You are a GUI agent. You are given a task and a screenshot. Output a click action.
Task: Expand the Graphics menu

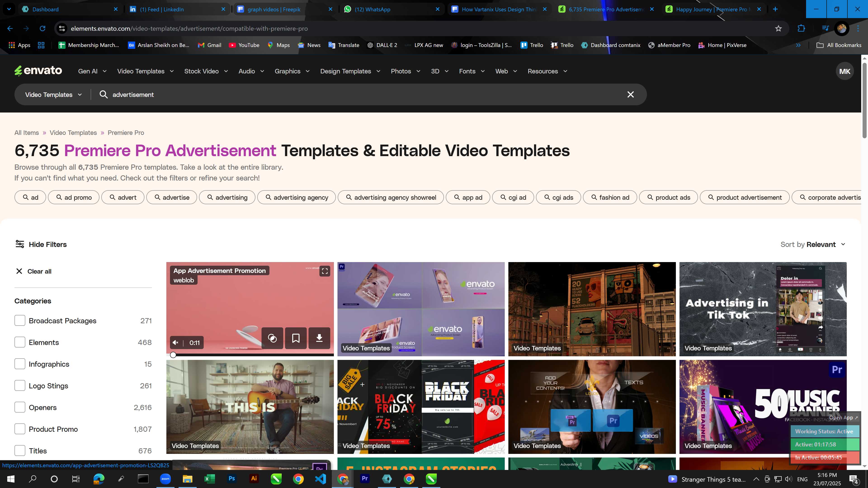[x=292, y=71]
